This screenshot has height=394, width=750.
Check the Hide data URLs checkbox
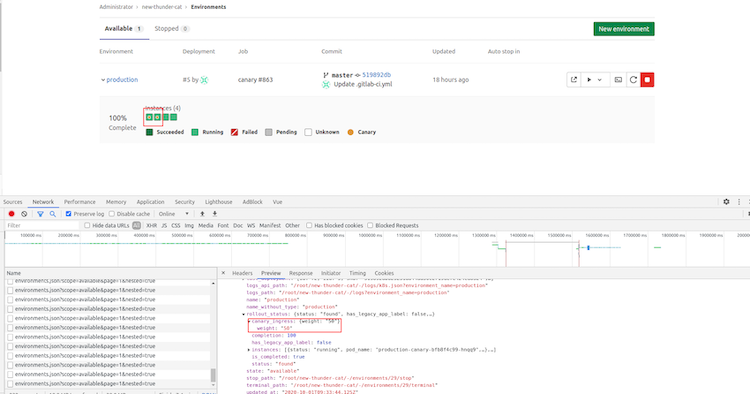pyautogui.click(x=87, y=225)
